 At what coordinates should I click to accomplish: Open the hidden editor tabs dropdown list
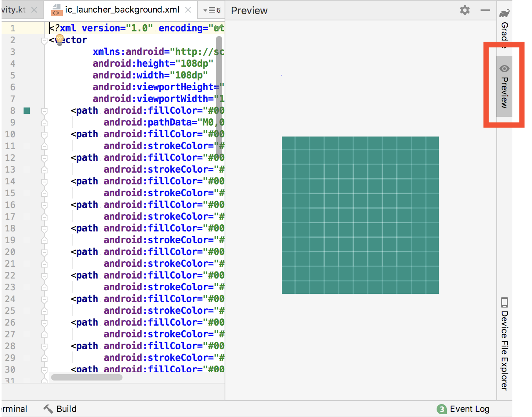[x=212, y=10]
